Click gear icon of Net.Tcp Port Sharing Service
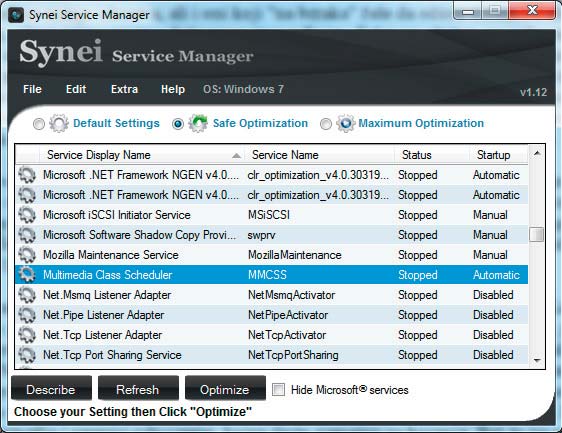The height and width of the screenshot is (433, 562). (x=27, y=355)
